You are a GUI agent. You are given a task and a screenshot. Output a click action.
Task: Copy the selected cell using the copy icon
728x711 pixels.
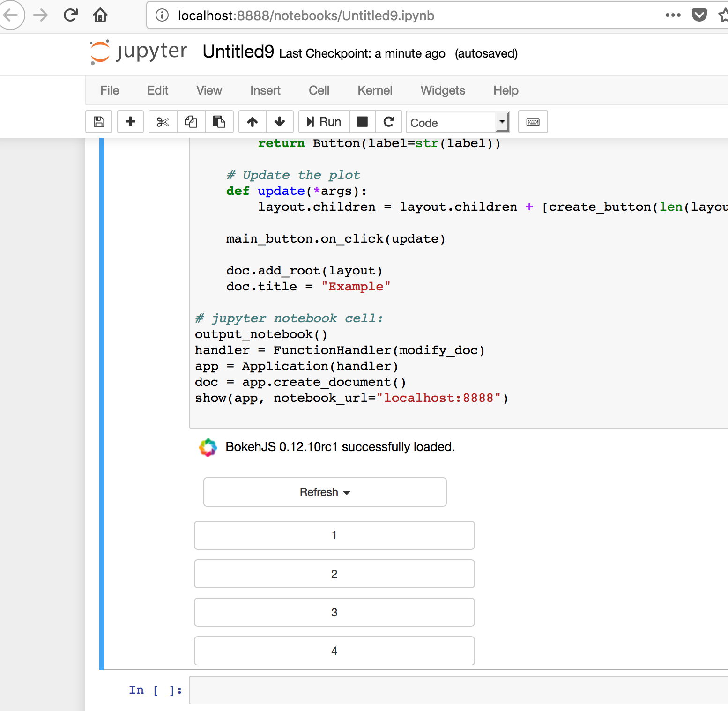(191, 122)
